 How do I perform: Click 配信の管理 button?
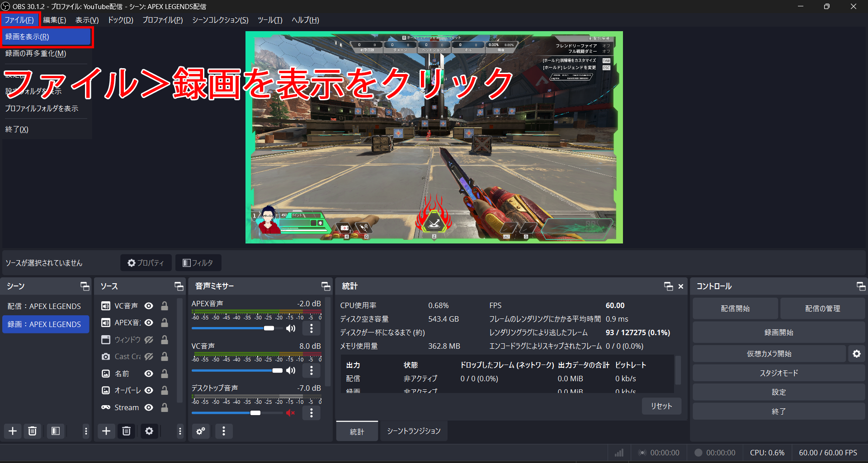[822, 309]
